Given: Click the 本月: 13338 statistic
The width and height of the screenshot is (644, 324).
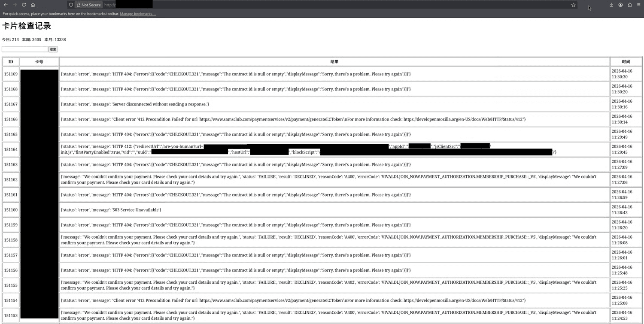Looking at the screenshot, I should [55, 39].
